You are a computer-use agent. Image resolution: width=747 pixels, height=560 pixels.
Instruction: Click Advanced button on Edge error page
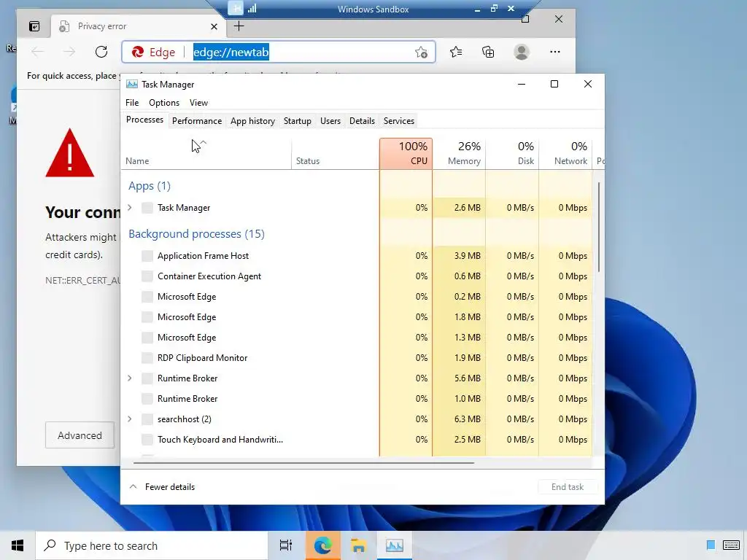click(x=80, y=435)
